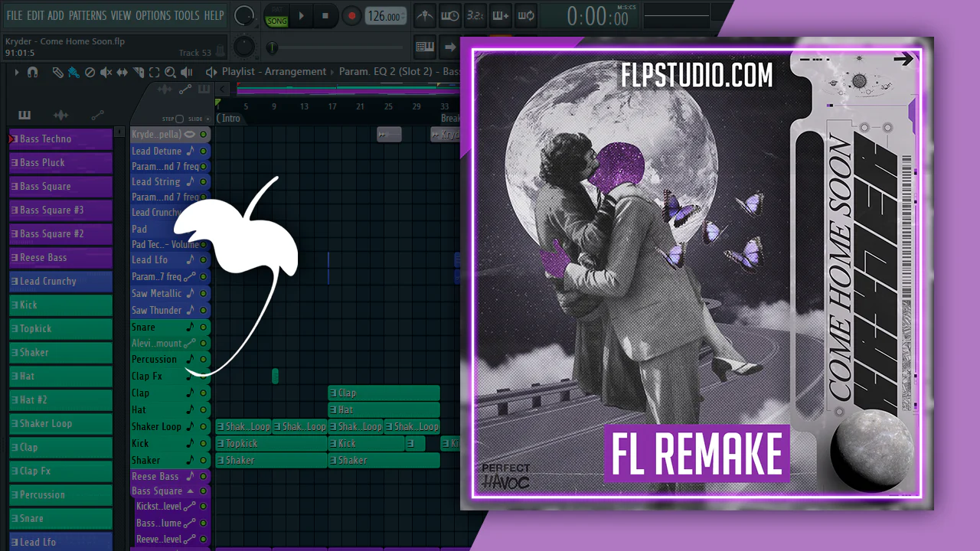Viewport: 980px width, 551px height.
Task: Select the playlist Slice tool
Action: [x=139, y=72]
